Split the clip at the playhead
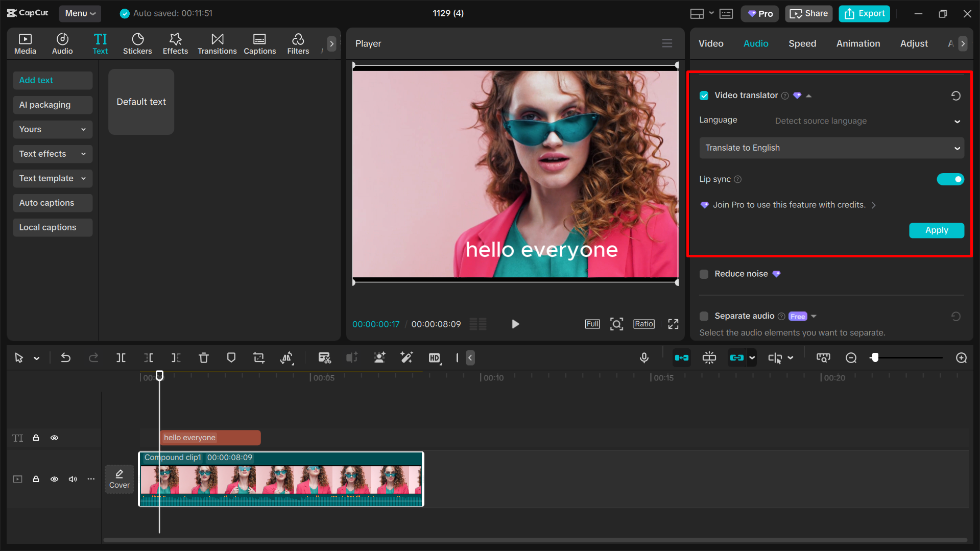The height and width of the screenshot is (551, 980). tap(121, 357)
